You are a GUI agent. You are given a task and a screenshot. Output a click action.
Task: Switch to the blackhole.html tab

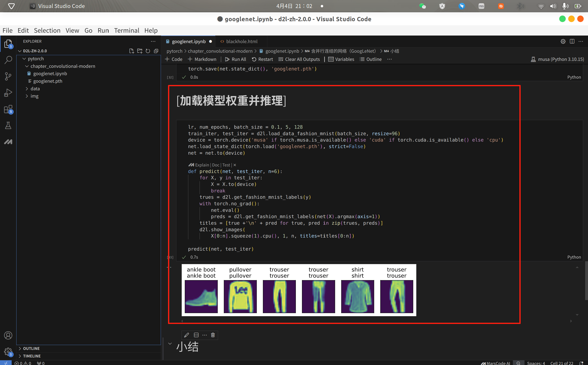(x=242, y=41)
